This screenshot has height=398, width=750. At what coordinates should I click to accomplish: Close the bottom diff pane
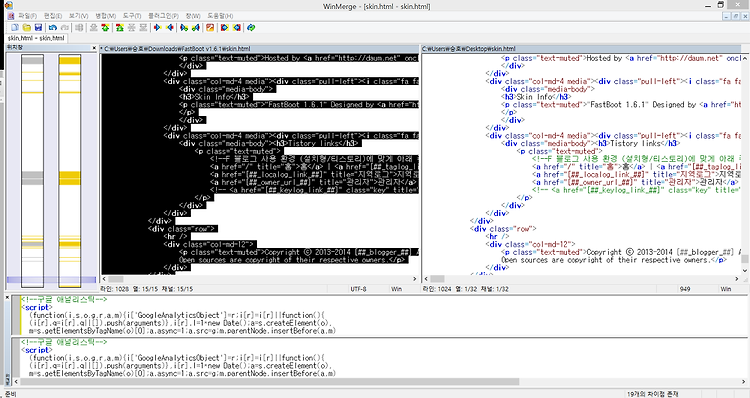[7, 298]
